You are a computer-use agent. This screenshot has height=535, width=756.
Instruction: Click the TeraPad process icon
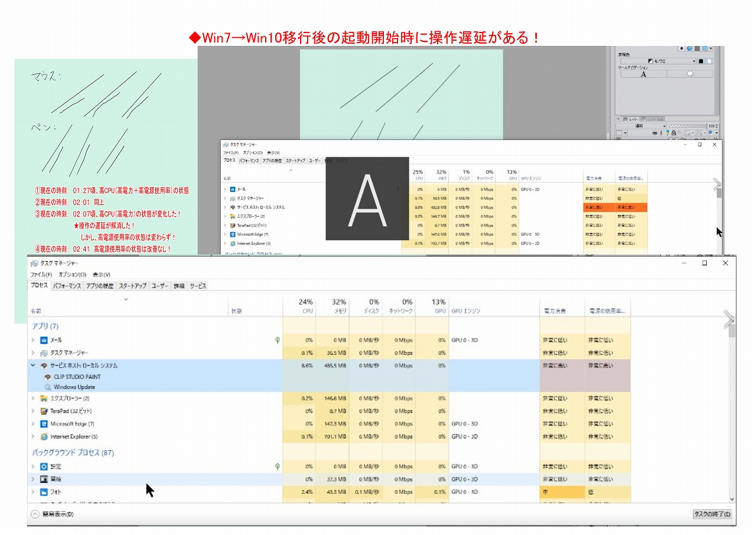point(44,411)
